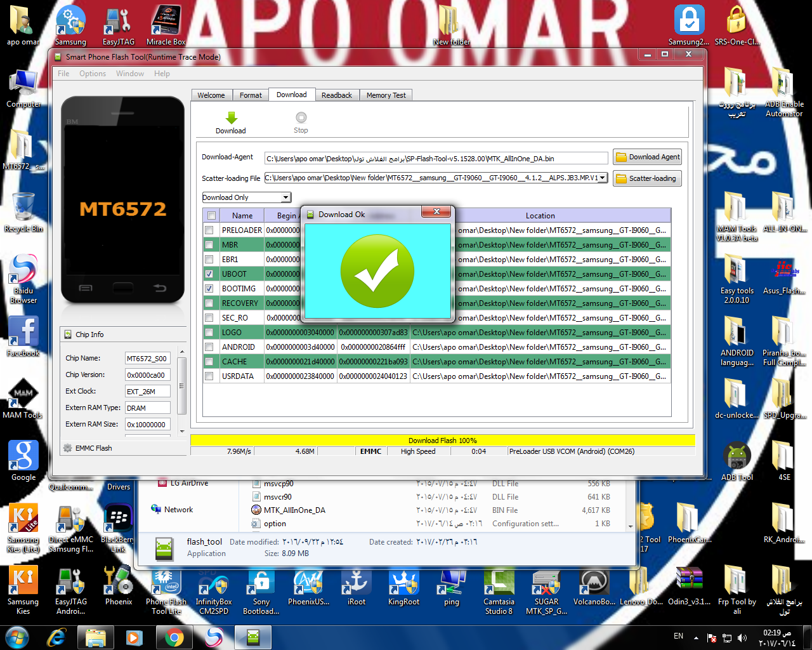Open Internet Explorer from the taskbar
812x650 pixels.
(57, 637)
